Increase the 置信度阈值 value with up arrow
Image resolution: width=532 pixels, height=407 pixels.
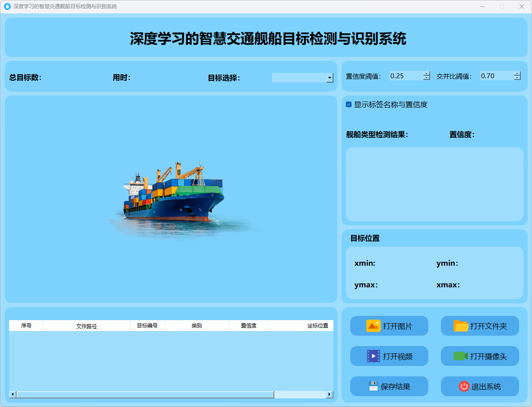[x=427, y=73]
